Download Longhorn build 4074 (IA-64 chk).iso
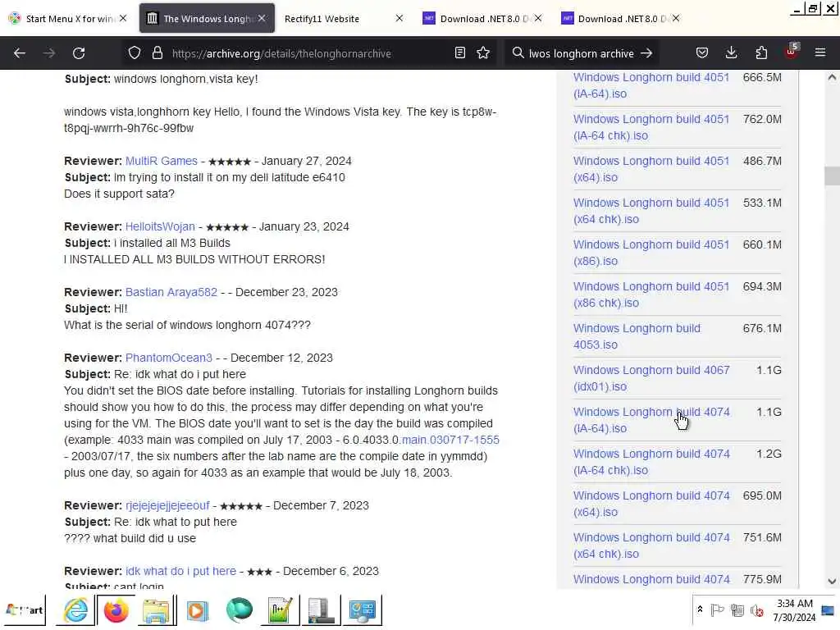The image size is (840, 630). tap(651, 461)
